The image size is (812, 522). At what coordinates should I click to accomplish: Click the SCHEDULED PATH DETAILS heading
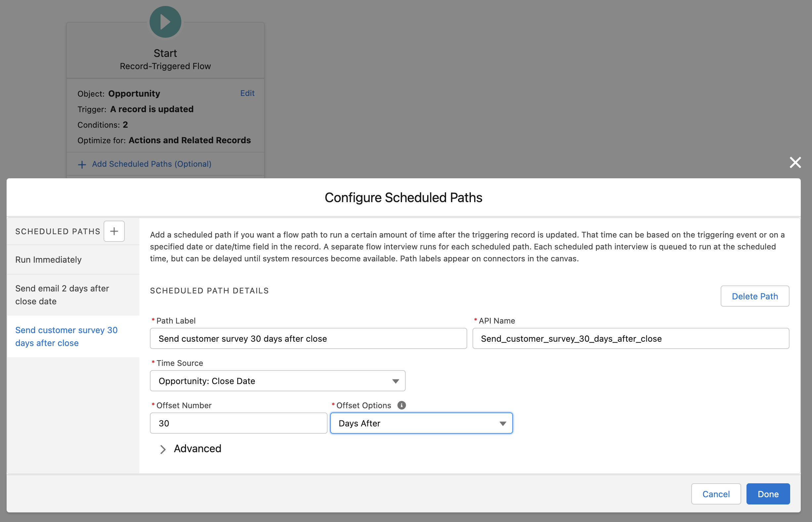[x=209, y=290]
